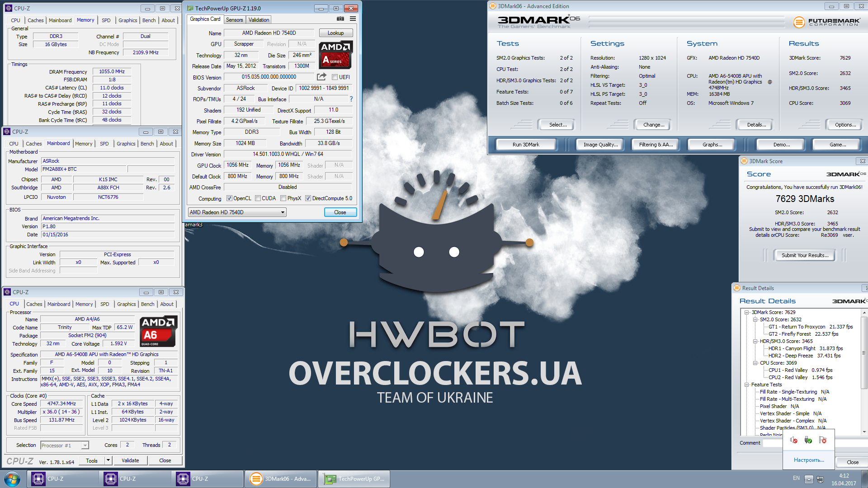Switch to 3DMark06 taskbar button
This screenshot has width=868, height=488.
[x=281, y=479]
